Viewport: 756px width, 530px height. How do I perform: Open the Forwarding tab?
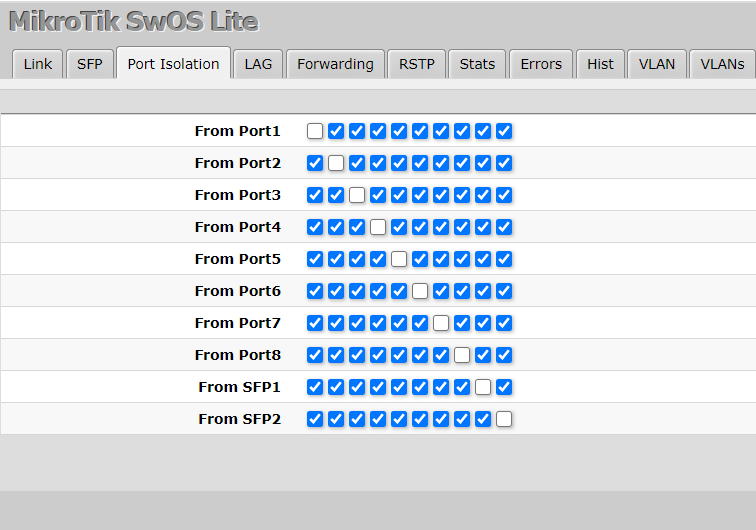tap(335, 64)
